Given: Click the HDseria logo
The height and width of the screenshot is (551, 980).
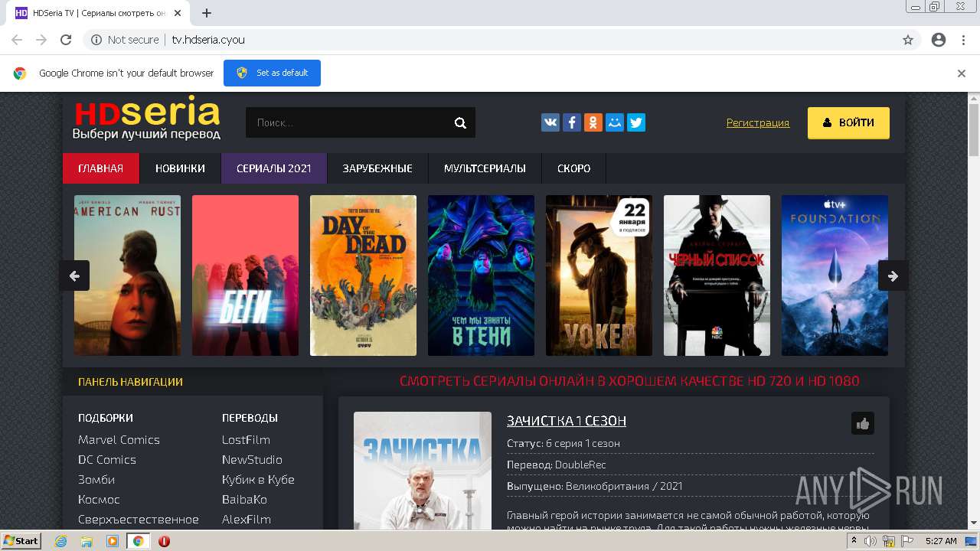Looking at the screenshot, I should tap(147, 119).
